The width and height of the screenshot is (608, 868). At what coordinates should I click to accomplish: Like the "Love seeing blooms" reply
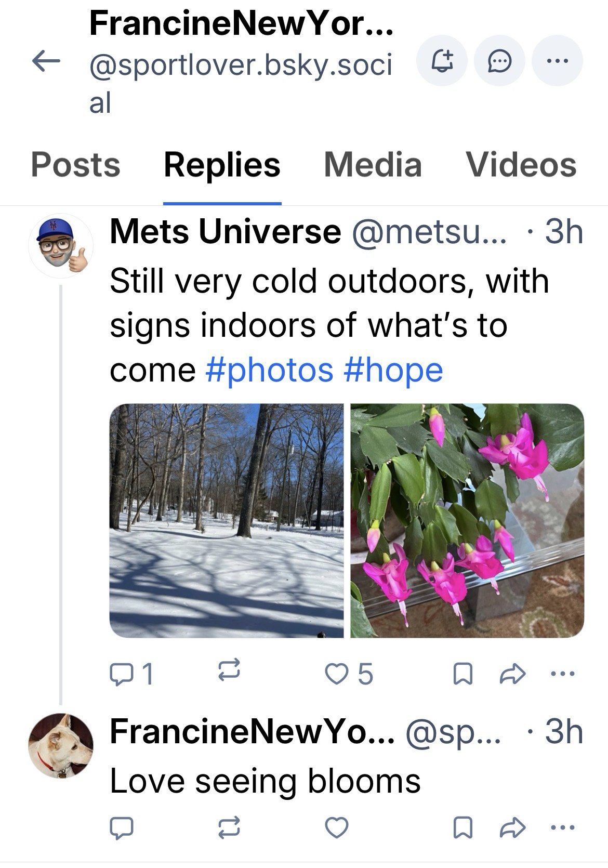336,827
